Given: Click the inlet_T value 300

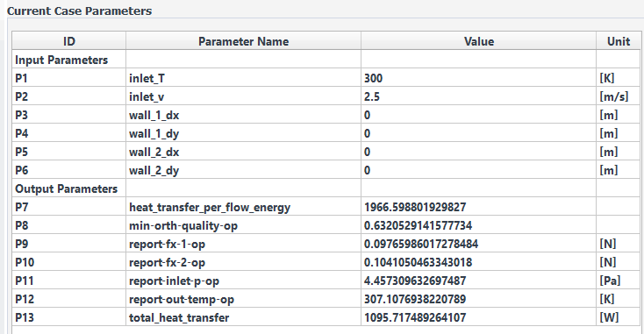Looking at the screenshot, I should click(478, 78).
